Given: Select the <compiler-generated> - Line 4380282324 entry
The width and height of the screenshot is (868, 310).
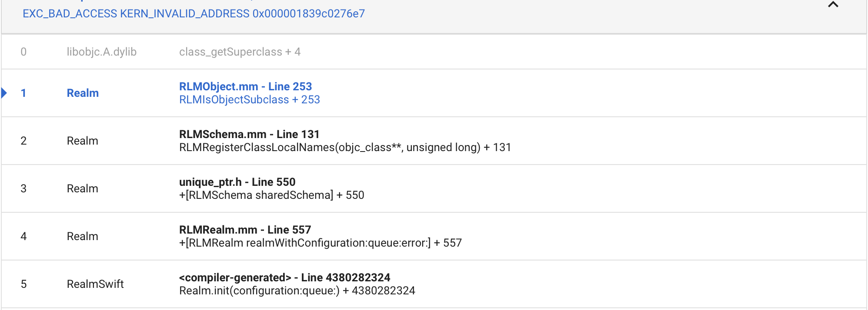Looking at the screenshot, I should point(284,277).
